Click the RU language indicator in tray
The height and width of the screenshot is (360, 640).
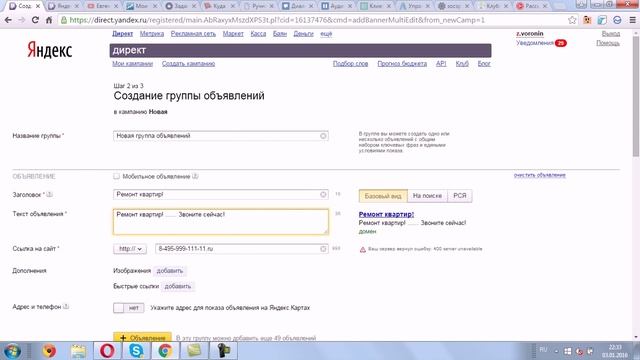[543, 350]
